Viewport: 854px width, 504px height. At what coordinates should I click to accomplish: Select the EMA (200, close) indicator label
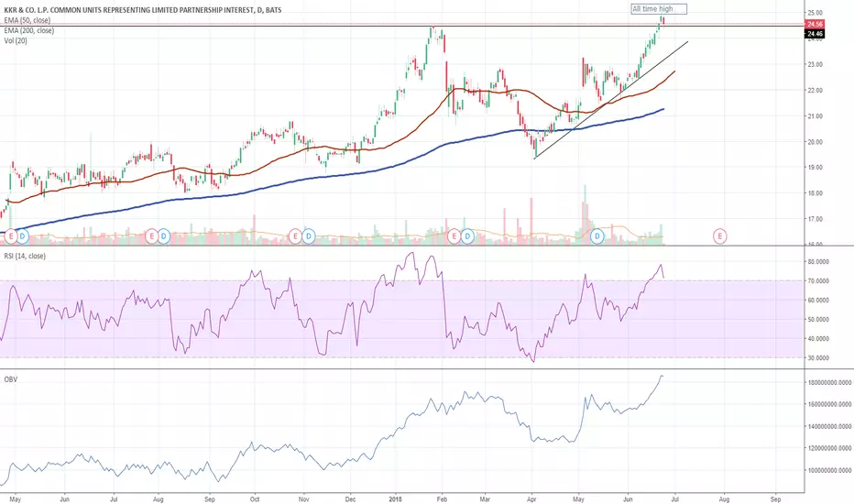pyautogui.click(x=29, y=30)
